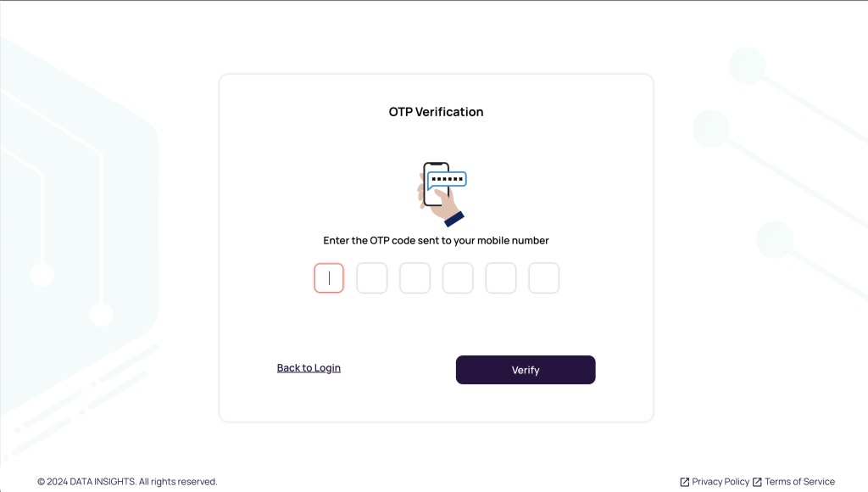
Task: Click the OTP Verification heading
Action: pos(436,111)
